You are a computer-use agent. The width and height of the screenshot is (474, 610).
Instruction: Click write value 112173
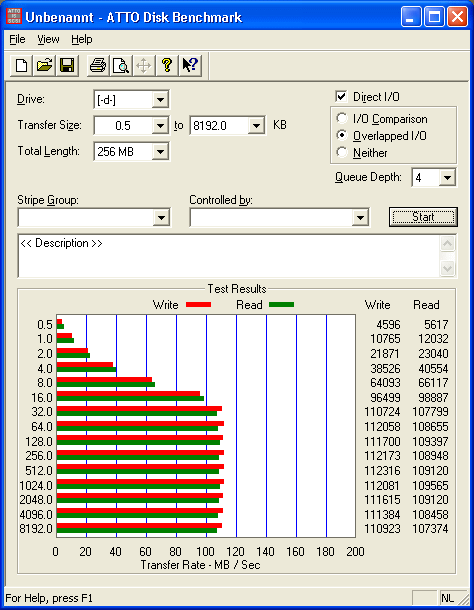click(382, 456)
